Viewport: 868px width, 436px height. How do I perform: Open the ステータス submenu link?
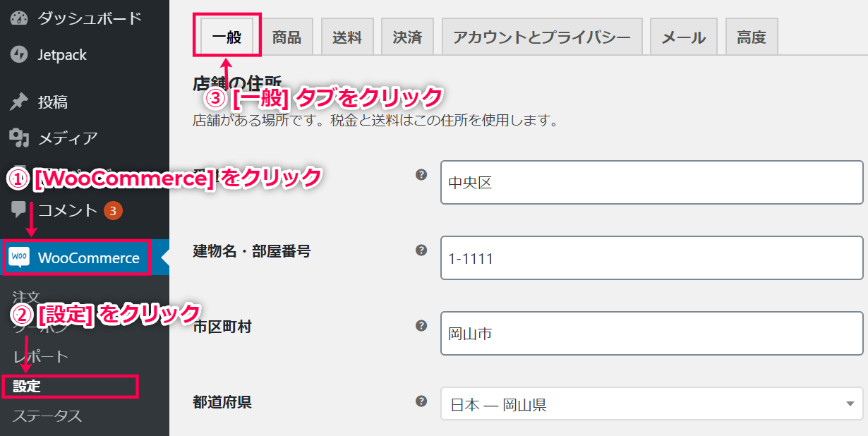pyautogui.click(x=47, y=416)
